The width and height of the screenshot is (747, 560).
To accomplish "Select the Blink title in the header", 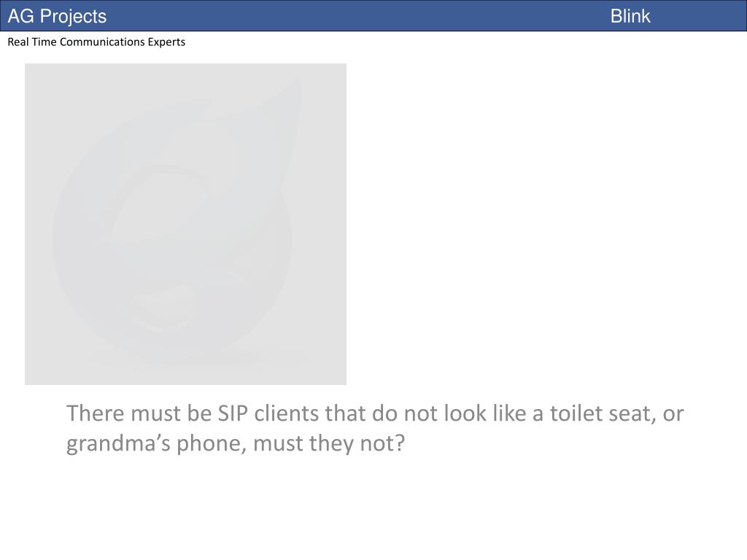I will pyautogui.click(x=630, y=16).
